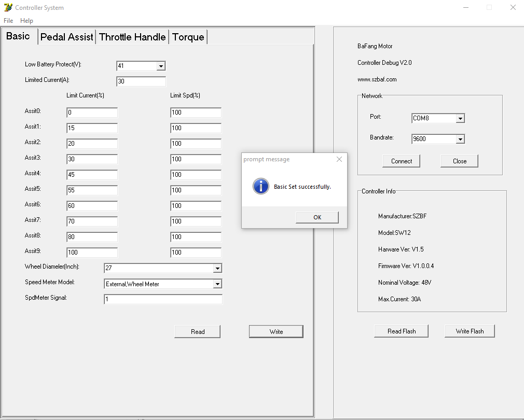Focus the Assit0 Limit Current field
524x420 pixels.
click(x=92, y=113)
